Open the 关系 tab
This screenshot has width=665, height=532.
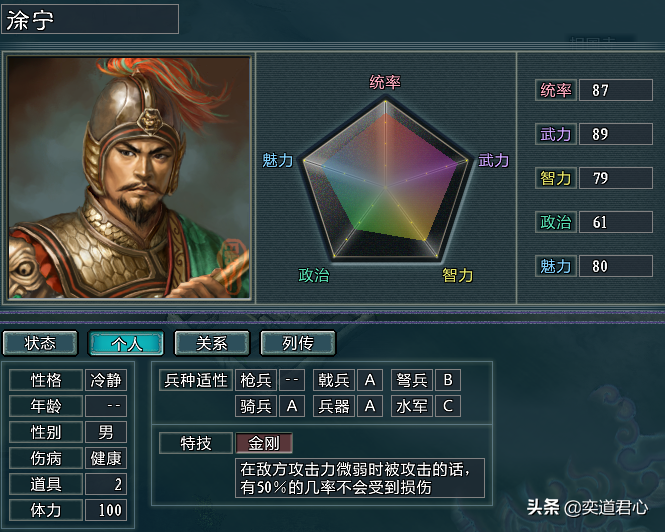coord(212,343)
